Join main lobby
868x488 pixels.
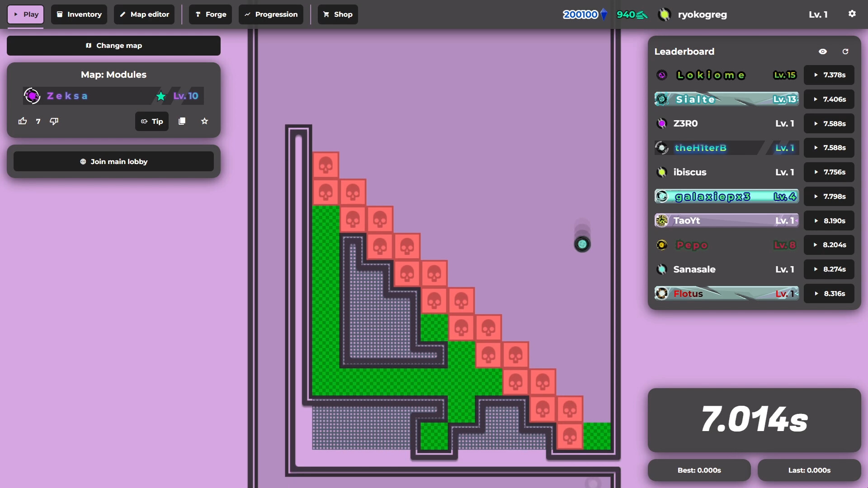pos(113,161)
